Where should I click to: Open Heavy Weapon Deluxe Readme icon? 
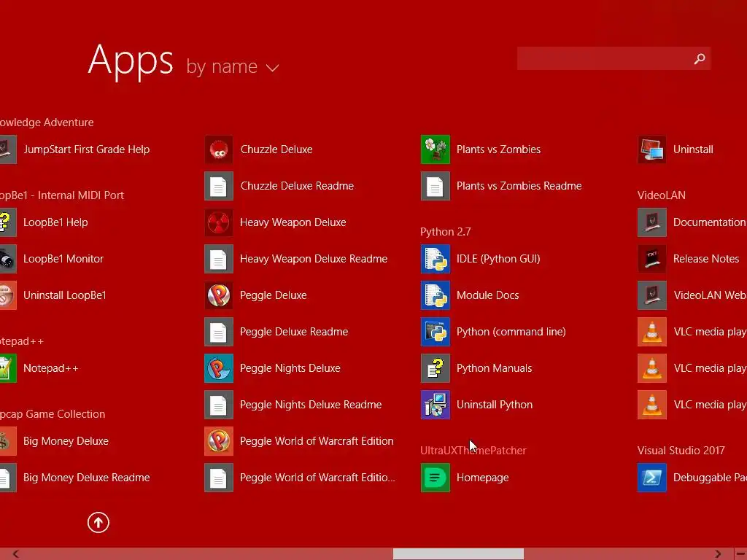tap(219, 259)
